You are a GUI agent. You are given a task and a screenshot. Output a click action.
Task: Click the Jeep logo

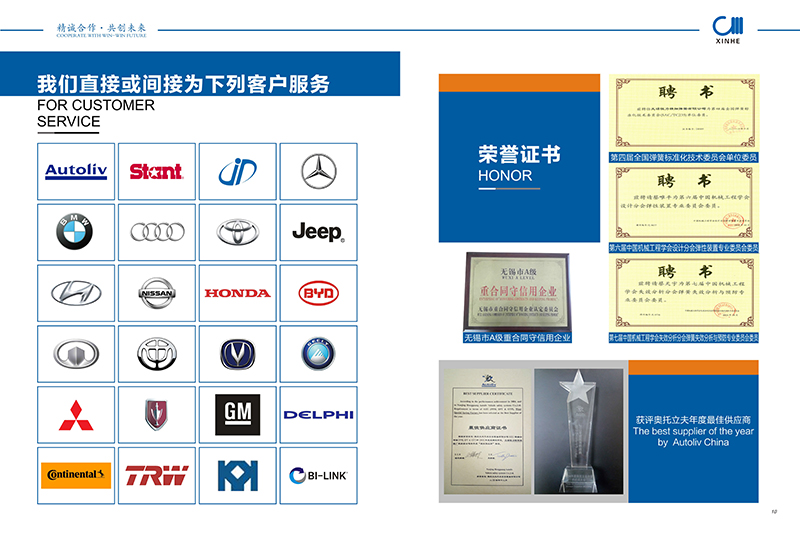(x=318, y=232)
